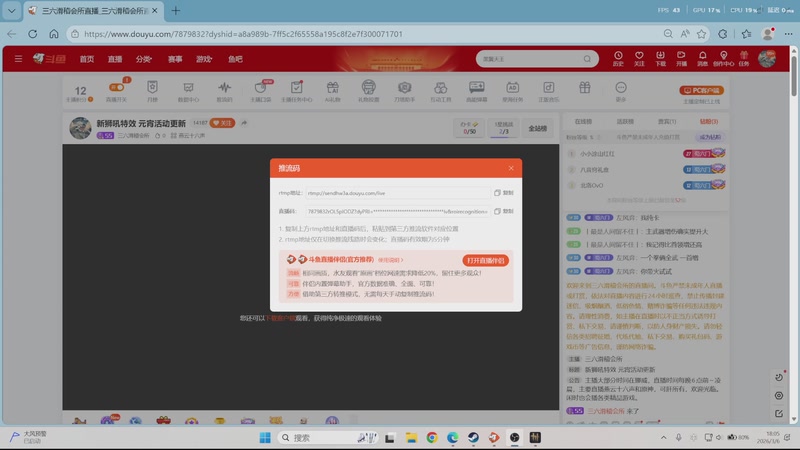Screen dimensions: 800x450
Task: Click the PC客户端 button
Action: (702, 90)
